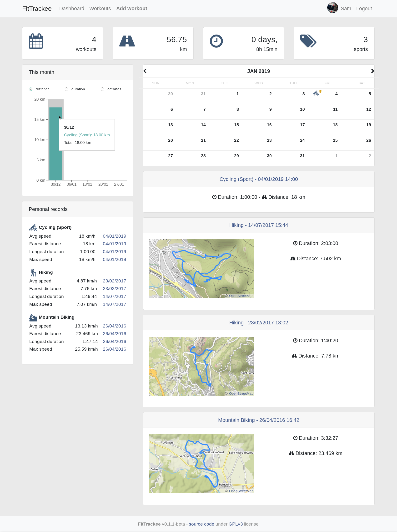This screenshot has width=397, height=532.
Task: Click Cycling (Sport): 18.00 km tooltip text
Action: [x=87, y=135]
